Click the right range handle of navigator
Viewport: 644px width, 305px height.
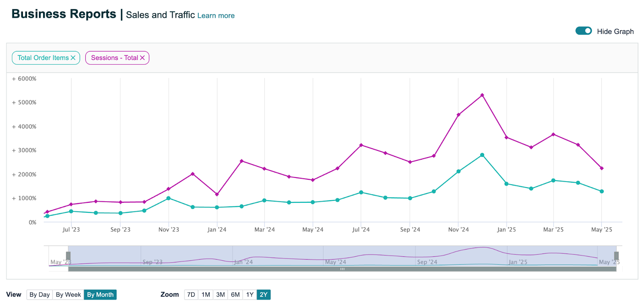tap(616, 256)
